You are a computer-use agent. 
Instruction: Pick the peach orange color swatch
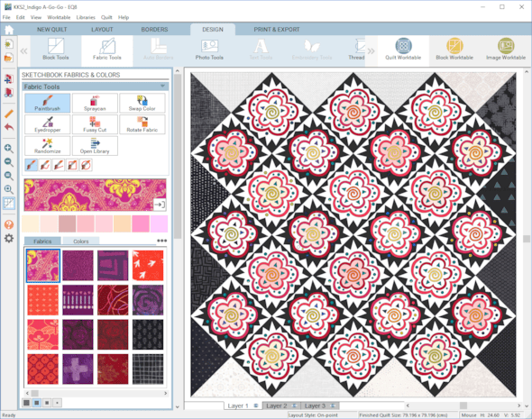(122, 223)
